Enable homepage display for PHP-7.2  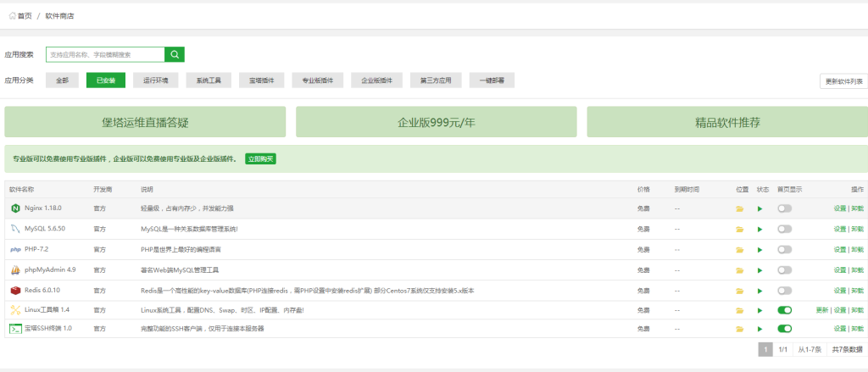click(784, 250)
